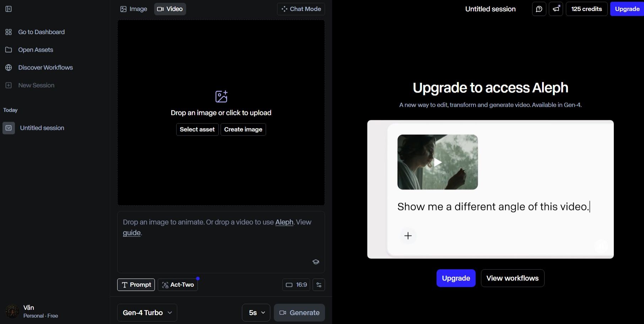Screen dimensions: 644x324
Task: Open the Gen-4 Turbo model dropdown
Action: 147,313
